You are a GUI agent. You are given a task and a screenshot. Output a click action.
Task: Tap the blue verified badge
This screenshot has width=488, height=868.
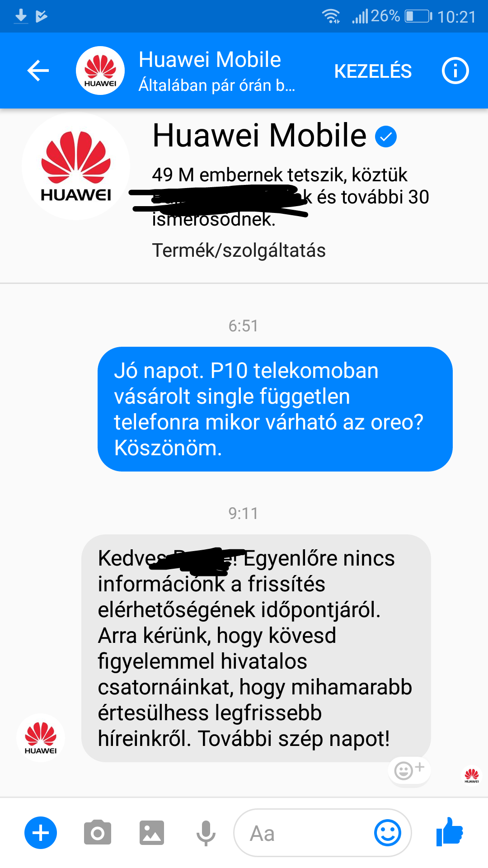click(386, 137)
